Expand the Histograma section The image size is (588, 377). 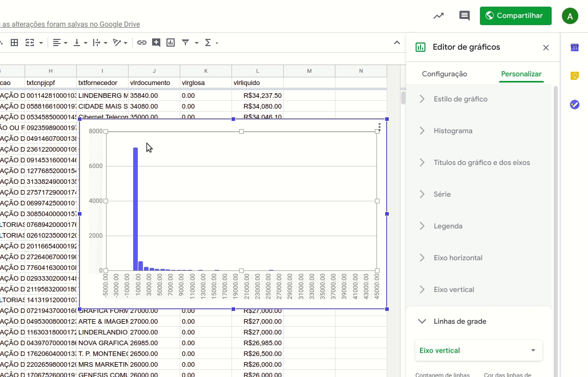pos(453,131)
